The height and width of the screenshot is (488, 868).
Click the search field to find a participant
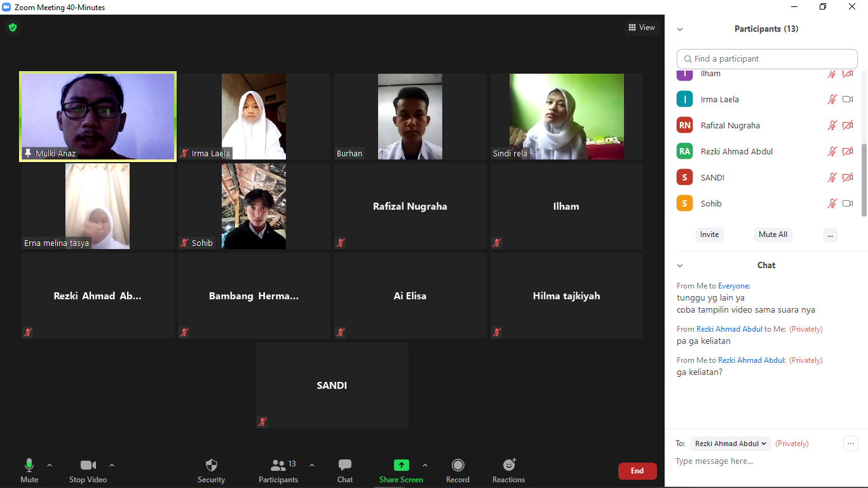[766, 58]
